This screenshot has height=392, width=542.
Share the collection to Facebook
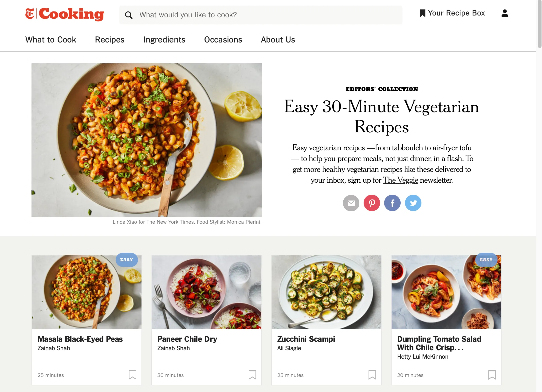(x=392, y=203)
